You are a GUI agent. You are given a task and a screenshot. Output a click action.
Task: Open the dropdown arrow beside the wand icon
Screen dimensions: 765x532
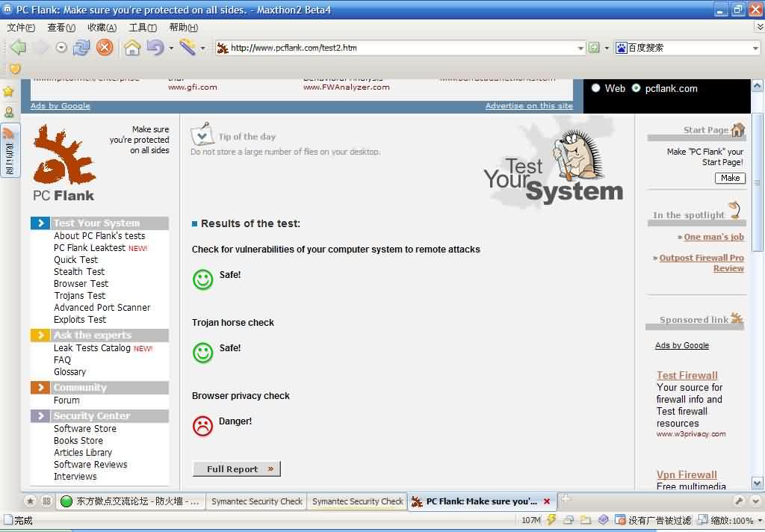(x=203, y=48)
